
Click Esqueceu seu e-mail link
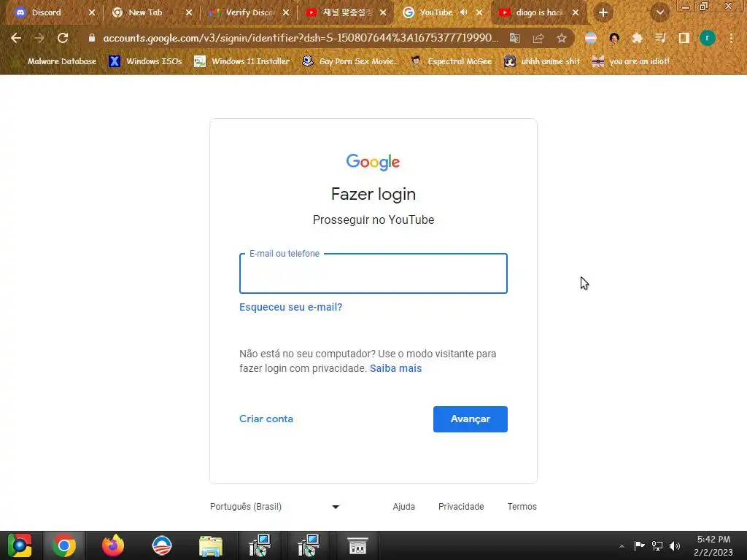[x=290, y=307]
